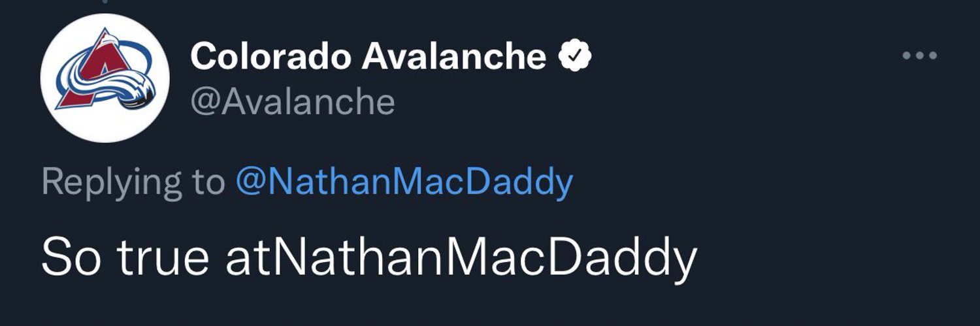Viewport: 980px width, 326px height.
Task: Click the "Replying to" label
Action: coord(132,184)
